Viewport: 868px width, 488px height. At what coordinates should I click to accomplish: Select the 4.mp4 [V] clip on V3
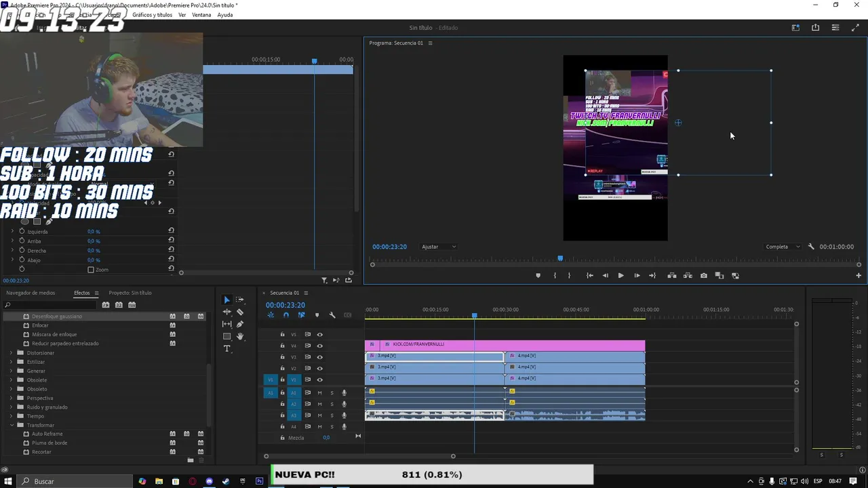click(x=575, y=356)
